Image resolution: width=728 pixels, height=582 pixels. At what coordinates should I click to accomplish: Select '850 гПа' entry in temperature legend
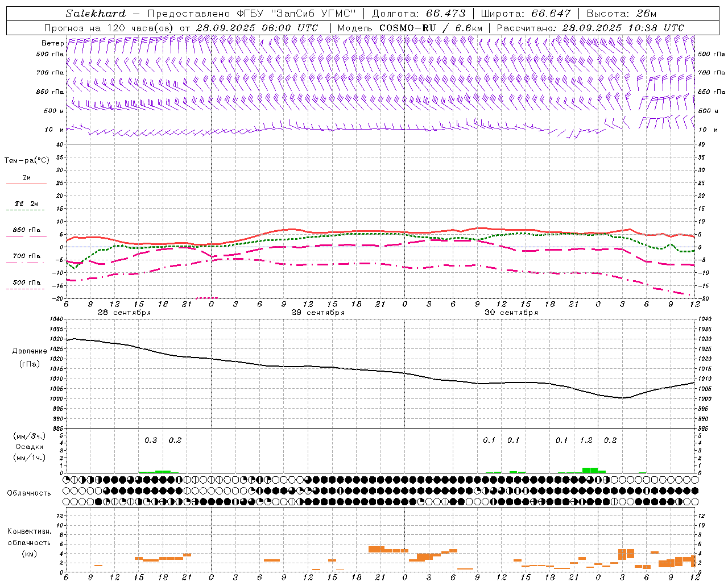[x=27, y=230]
